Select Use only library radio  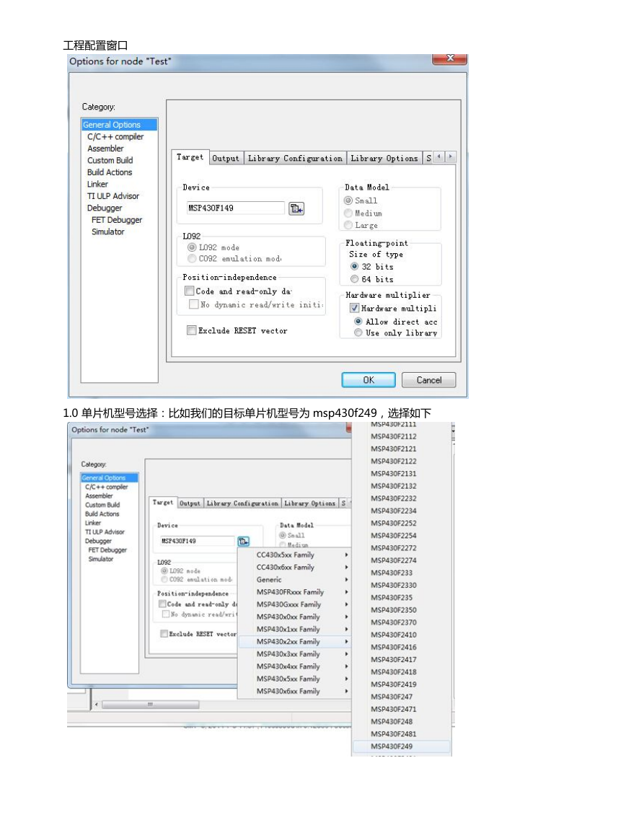[358, 332]
